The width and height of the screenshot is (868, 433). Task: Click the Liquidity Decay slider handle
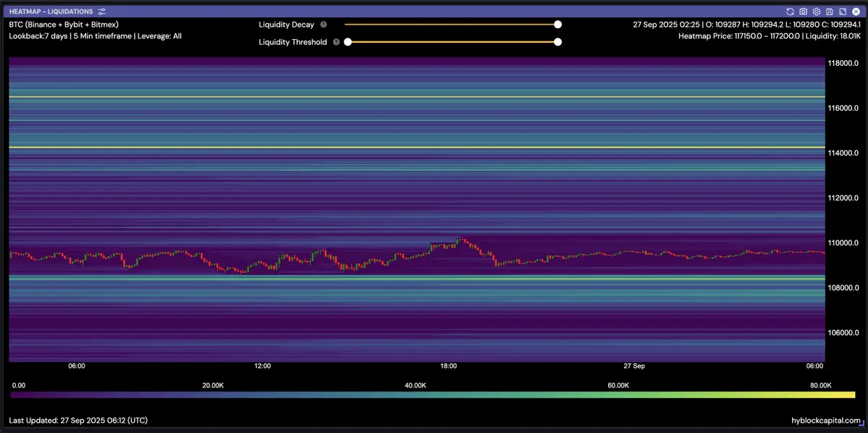coord(557,25)
